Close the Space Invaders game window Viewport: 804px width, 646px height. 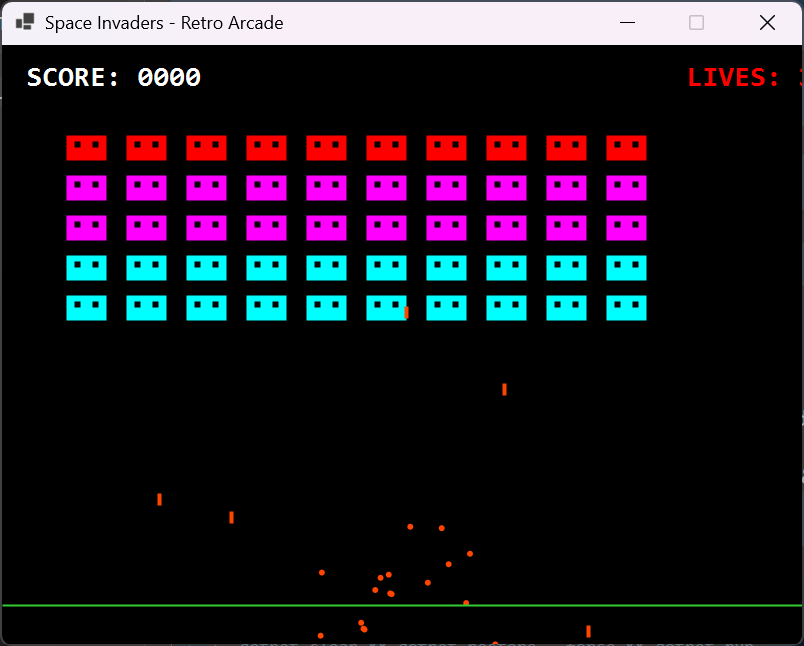(x=767, y=23)
